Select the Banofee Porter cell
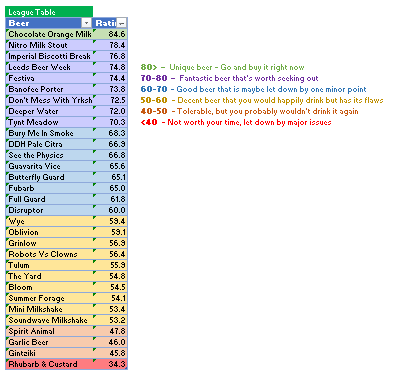405x381 pixels. 50,89
